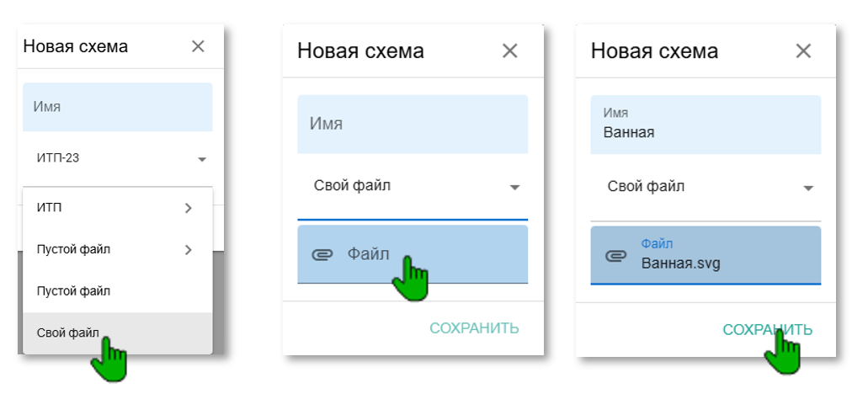
Task: Click the paperclip icon next to Ванная.svg
Action: click(x=615, y=255)
